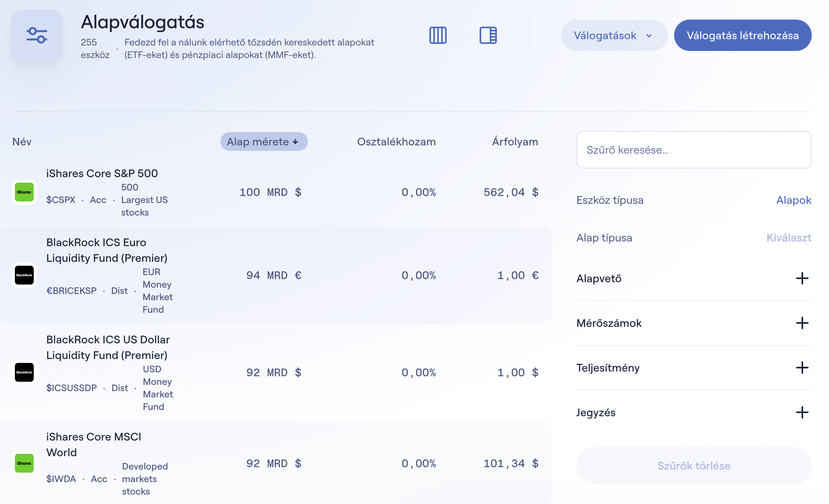Click the filter sliders icon tile
Viewport: 829px width, 504px height.
[37, 35]
